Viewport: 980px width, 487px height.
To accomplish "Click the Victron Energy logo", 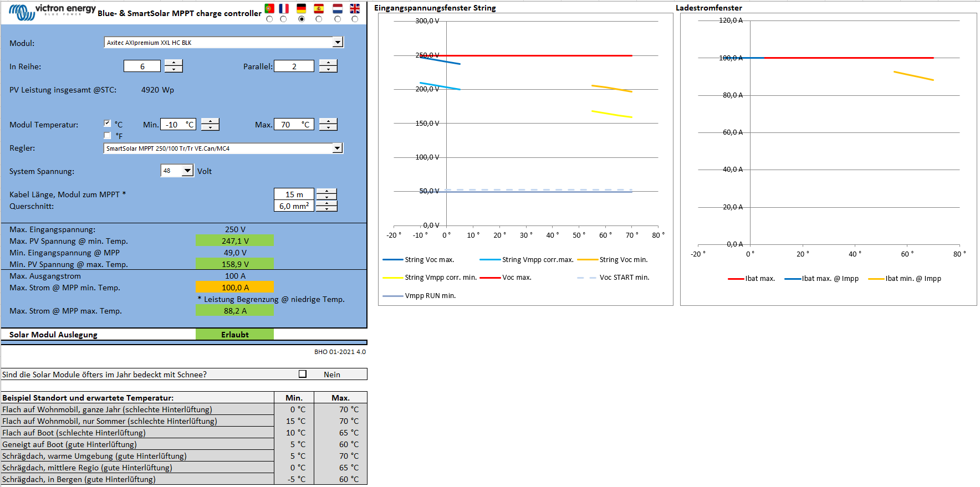I will tap(52, 12).
